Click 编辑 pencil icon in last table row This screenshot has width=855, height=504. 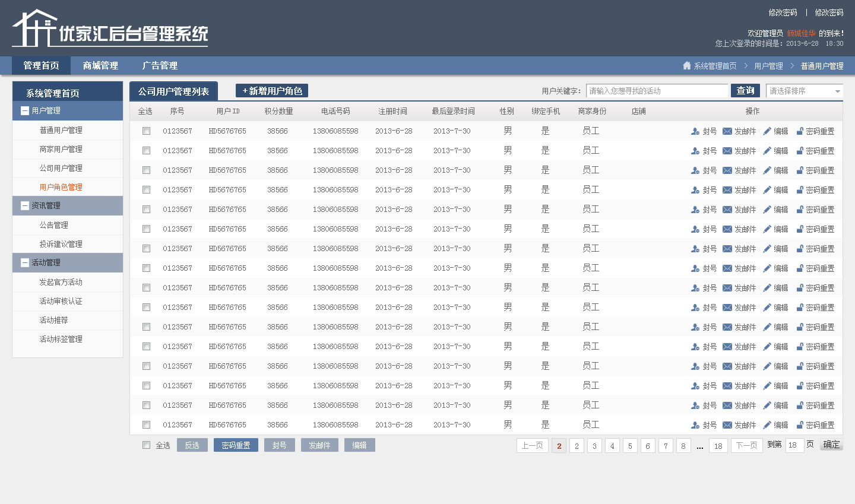pos(767,425)
